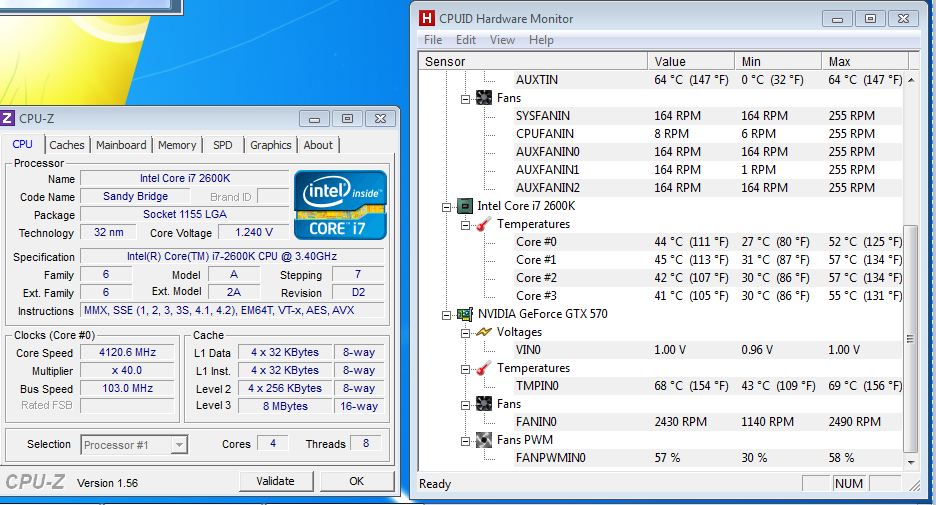Click the Code Name value Sandy Bridge
Viewport: 936px width, 505px height.
click(x=136, y=196)
